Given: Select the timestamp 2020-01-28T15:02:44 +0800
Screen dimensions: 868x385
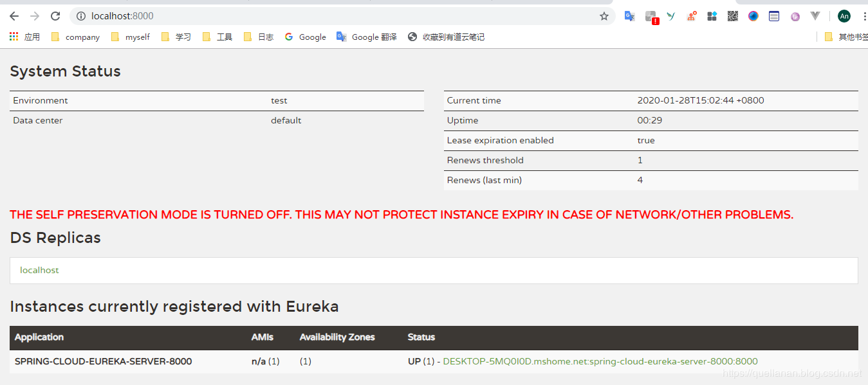Looking at the screenshot, I should coord(701,100).
